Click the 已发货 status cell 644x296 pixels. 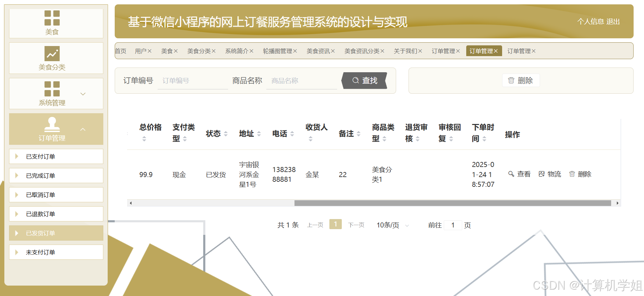216,175
